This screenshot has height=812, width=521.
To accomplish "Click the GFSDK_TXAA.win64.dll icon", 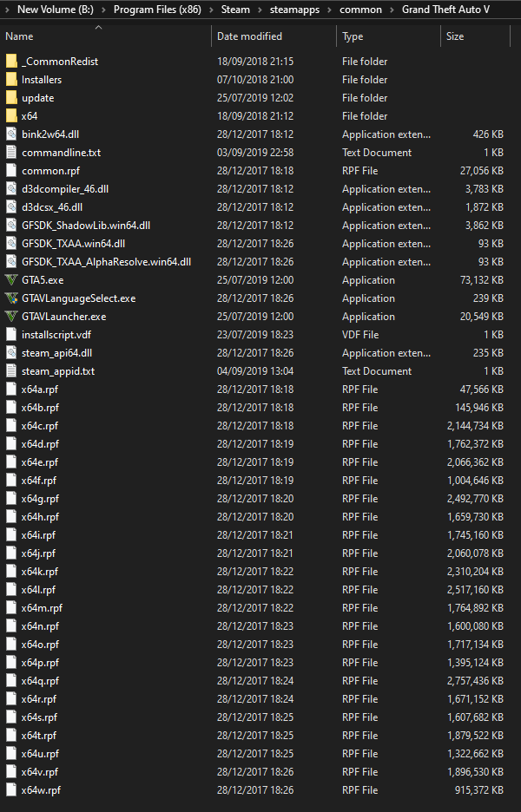I will pyautogui.click(x=11, y=244).
